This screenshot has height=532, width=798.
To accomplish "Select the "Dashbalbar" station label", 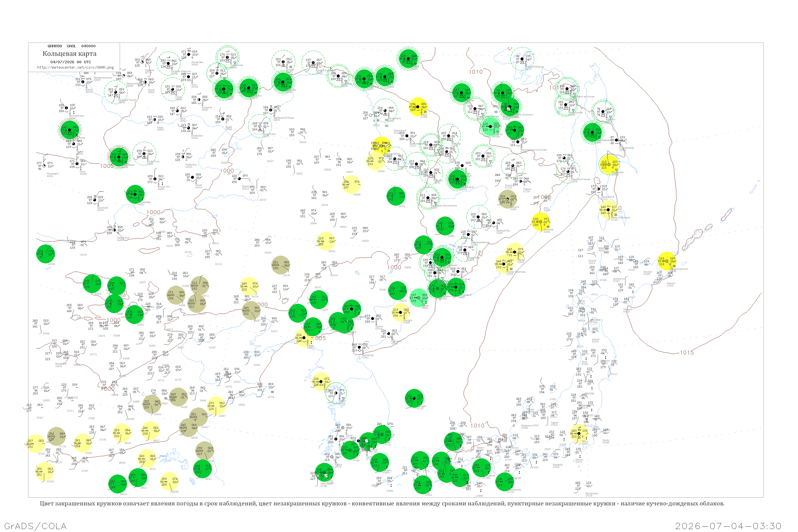I will click(197, 136).
